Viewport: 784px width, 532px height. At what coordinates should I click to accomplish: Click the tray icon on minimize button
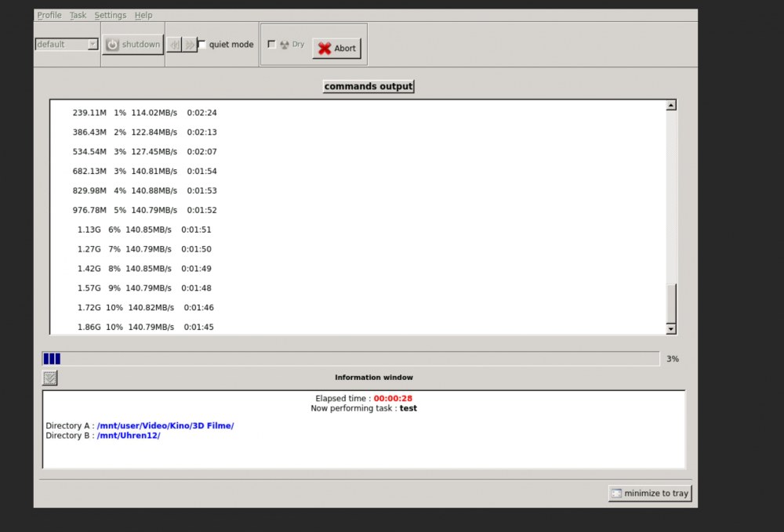tap(616, 493)
